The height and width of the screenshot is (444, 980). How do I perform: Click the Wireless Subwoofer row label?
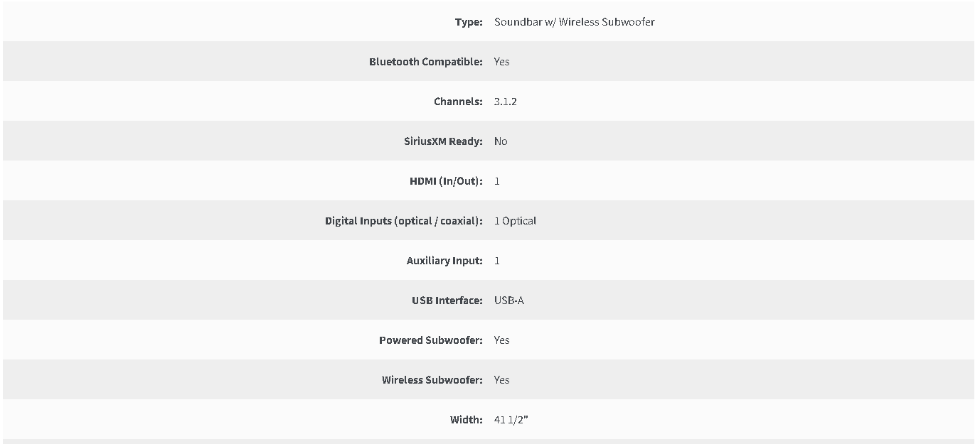point(432,380)
